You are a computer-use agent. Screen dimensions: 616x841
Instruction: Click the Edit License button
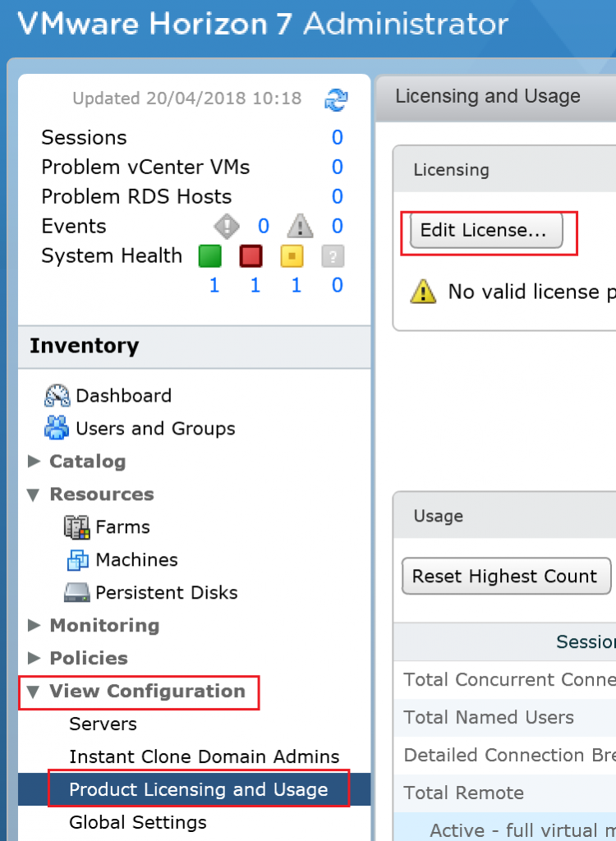[x=488, y=232]
